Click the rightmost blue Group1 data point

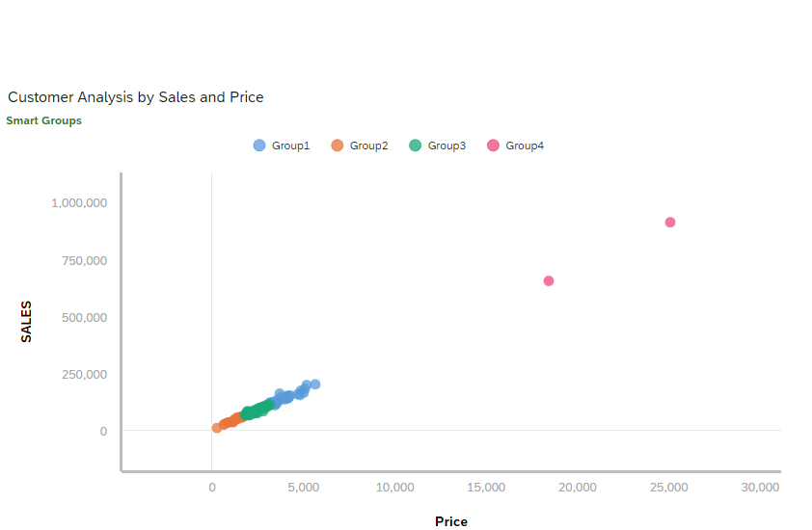click(314, 384)
